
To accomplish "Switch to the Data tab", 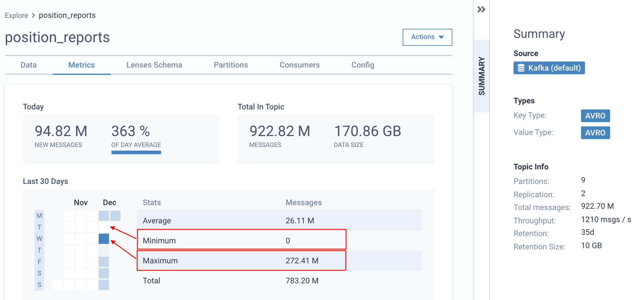I will pyautogui.click(x=28, y=65).
